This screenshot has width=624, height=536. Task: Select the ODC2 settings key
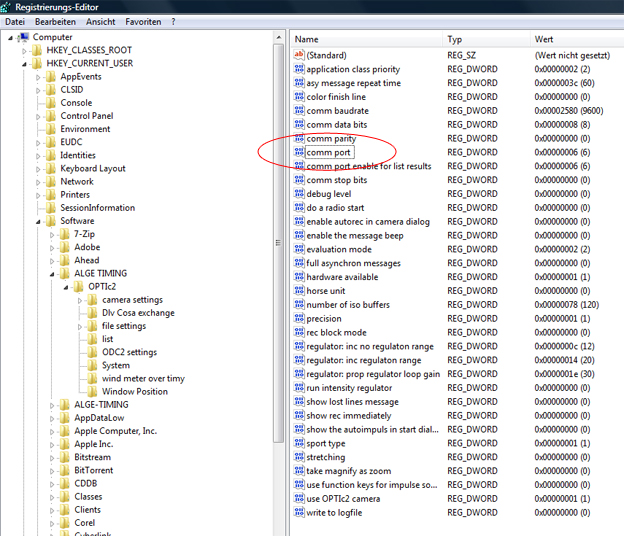click(129, 352)
